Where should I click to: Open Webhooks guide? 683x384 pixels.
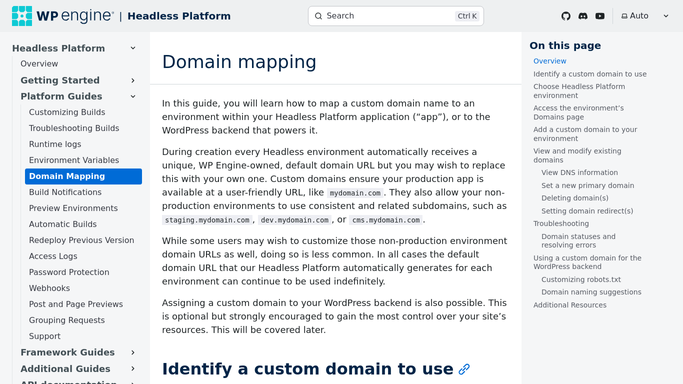click(x=49, y=288)
